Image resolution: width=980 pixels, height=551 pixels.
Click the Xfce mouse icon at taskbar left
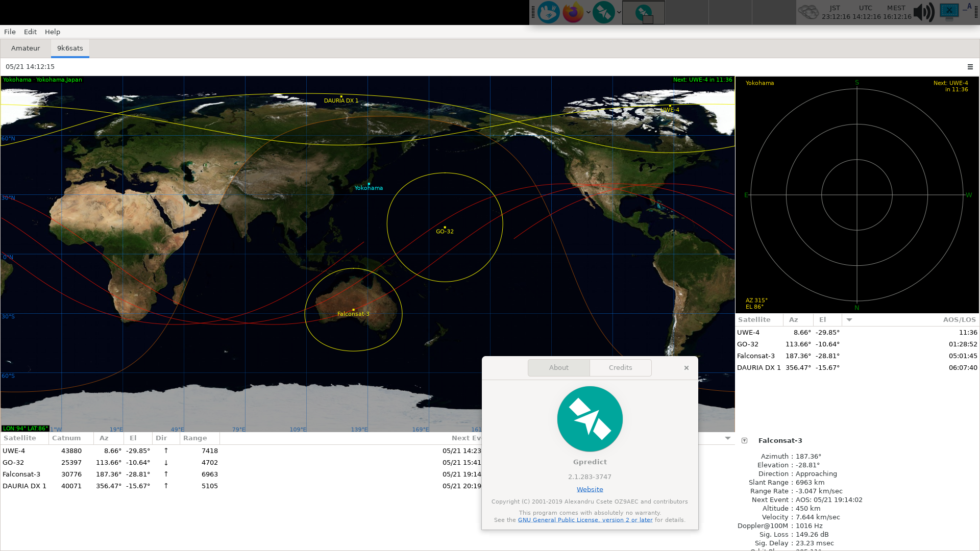coord(549,12)
